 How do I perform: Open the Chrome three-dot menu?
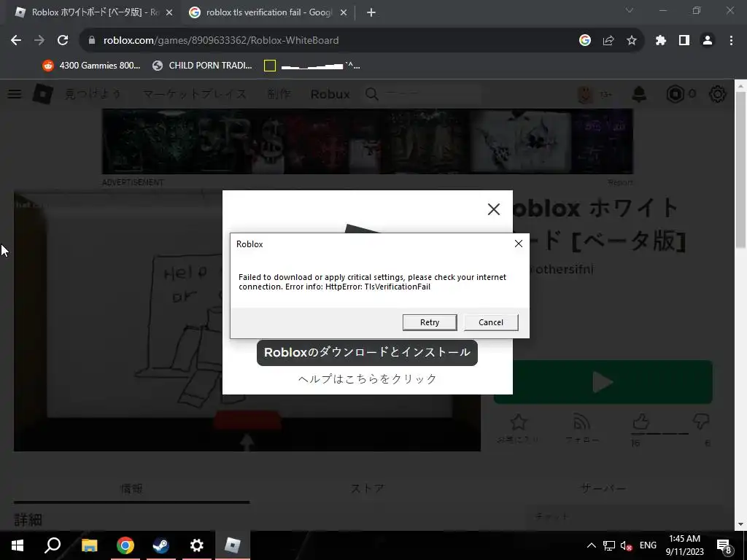click(731, 41)
